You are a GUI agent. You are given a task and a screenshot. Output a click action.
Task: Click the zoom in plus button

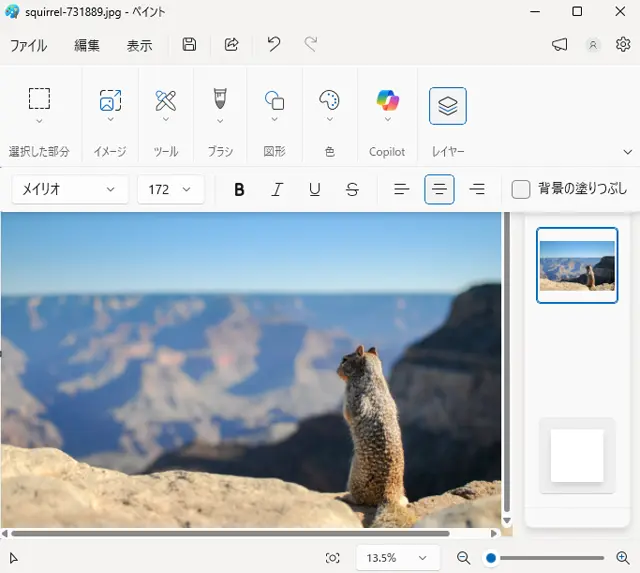(622, 558)
